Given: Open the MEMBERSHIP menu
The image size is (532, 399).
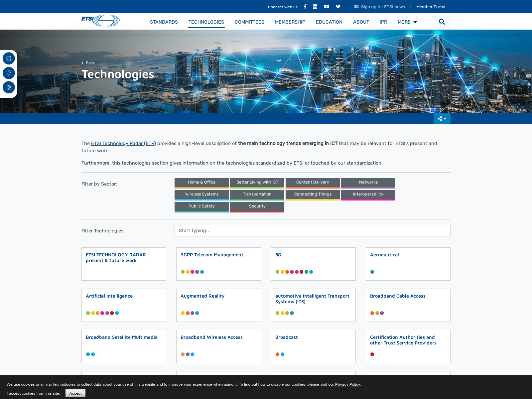Looking at the screenshot, I should click(290, 22).
